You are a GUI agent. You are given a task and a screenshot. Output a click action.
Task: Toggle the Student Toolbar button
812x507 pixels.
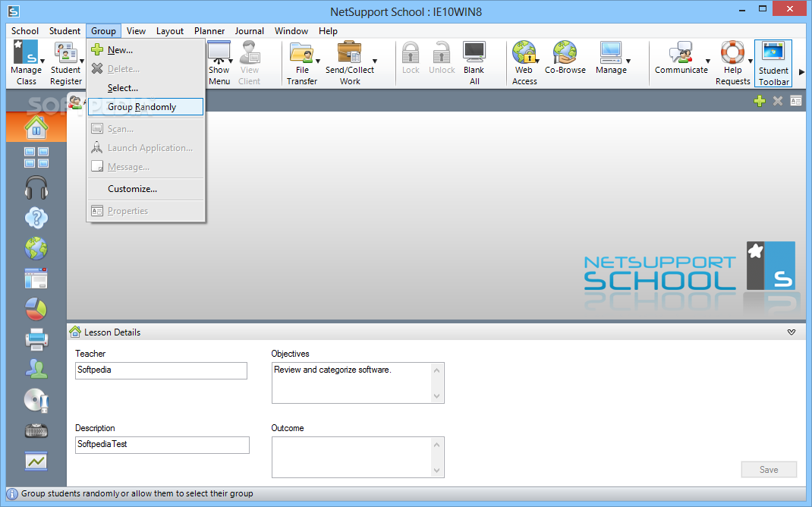tap(773, 63)
